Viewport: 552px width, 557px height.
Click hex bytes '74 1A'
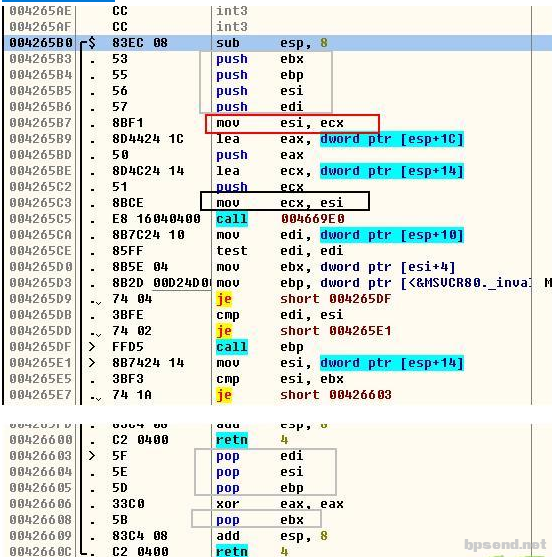point(132,395)
